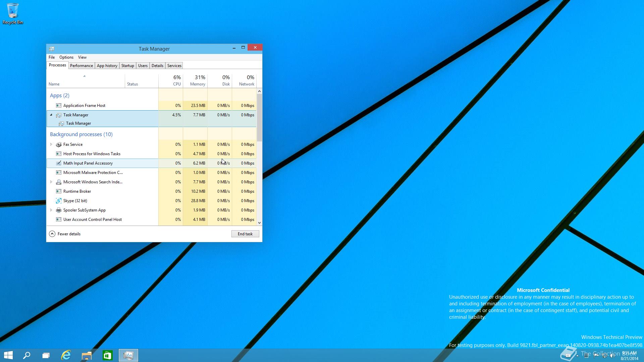The height and width of the screenshot is (362, 644).
Task: Collapse the Task Manager process group
Action: (x=51, y=115)
